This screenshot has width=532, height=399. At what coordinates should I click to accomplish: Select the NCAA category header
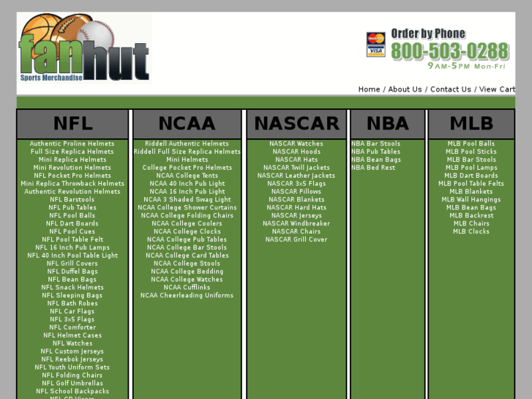(x=187, y=124)
